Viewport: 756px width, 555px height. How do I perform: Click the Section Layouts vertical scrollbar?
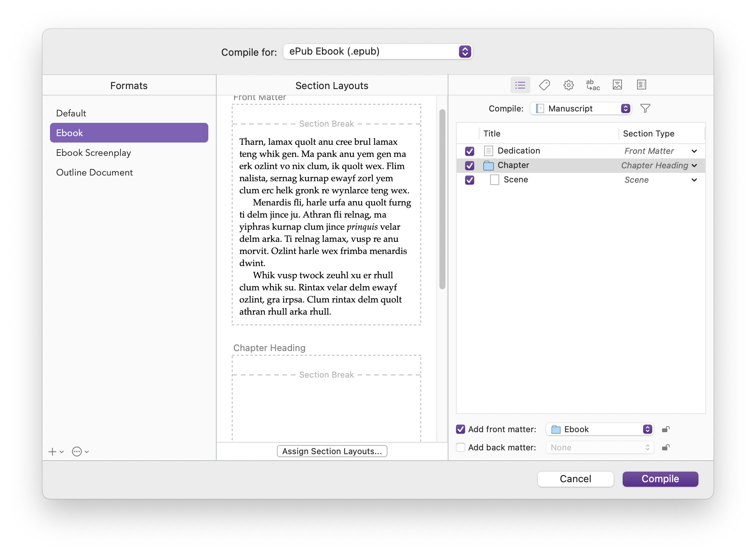point(442,199)
